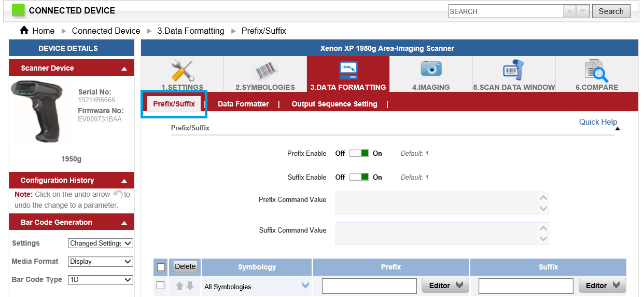The width and height of the screenshot is (644, 297).
Task: Click the Prefix/Suffix breadcrumb text
Action: pyautogui.click(x=264, y=31)
